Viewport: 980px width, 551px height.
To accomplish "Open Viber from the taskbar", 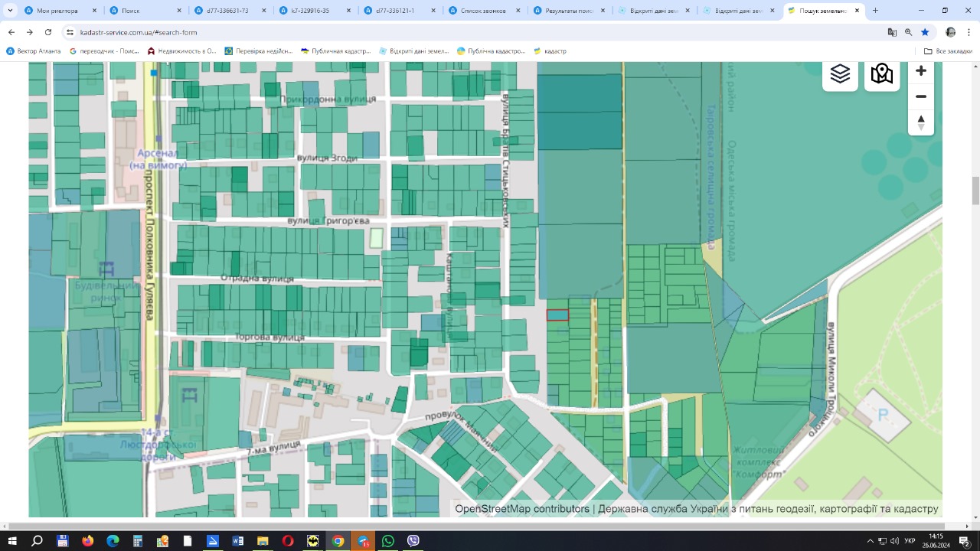I will (x=413, y=541).
